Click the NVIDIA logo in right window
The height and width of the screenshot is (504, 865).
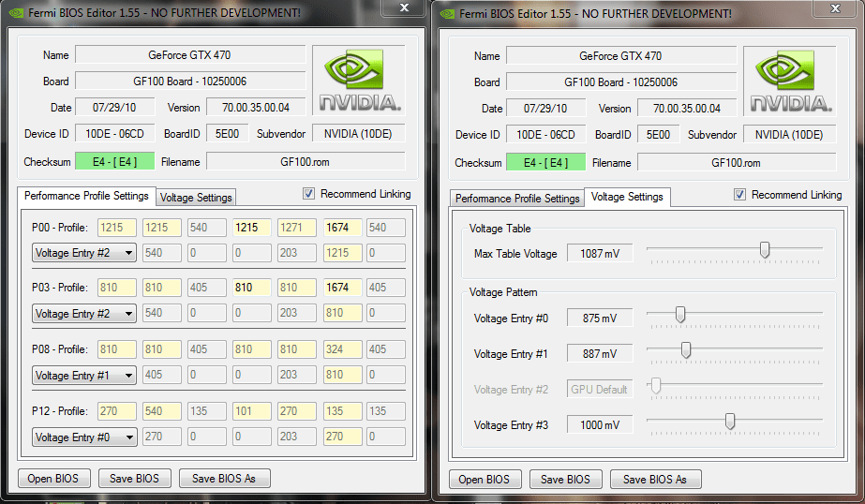pos(790,82)
